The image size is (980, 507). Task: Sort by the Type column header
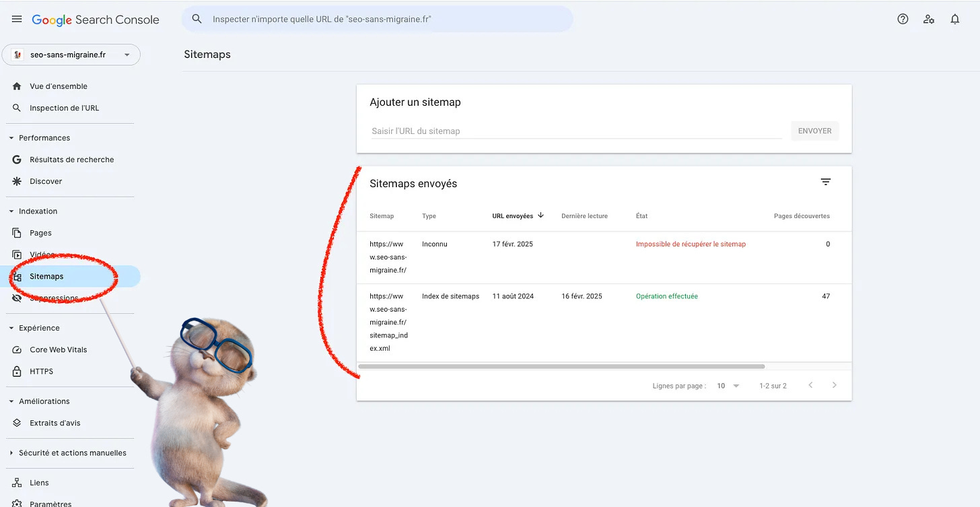pos(429,216)
